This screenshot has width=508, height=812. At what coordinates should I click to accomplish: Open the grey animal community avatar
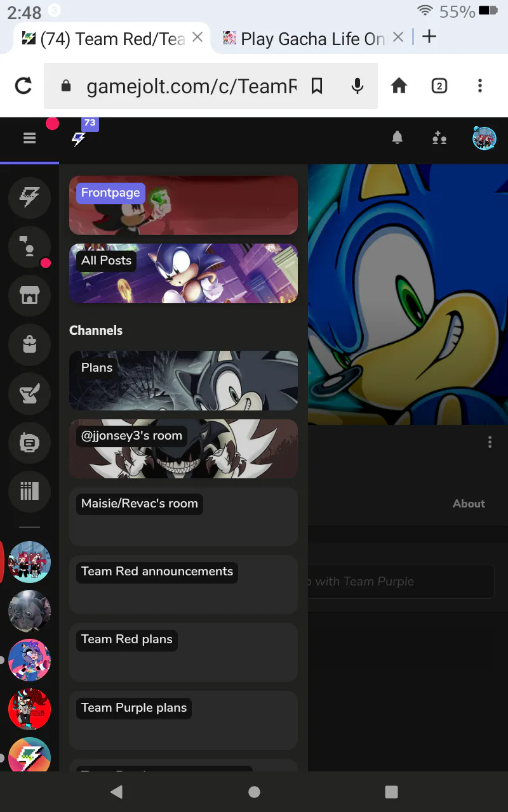coord(29,611)
